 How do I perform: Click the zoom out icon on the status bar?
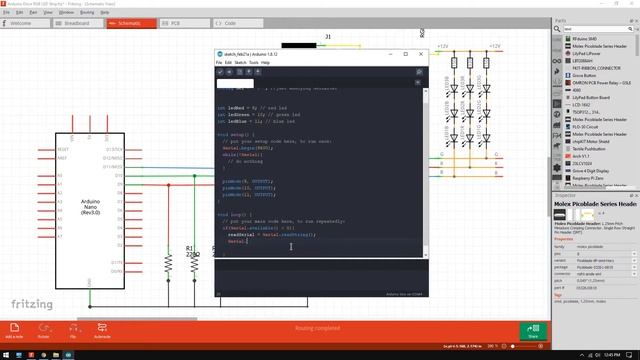504,346
